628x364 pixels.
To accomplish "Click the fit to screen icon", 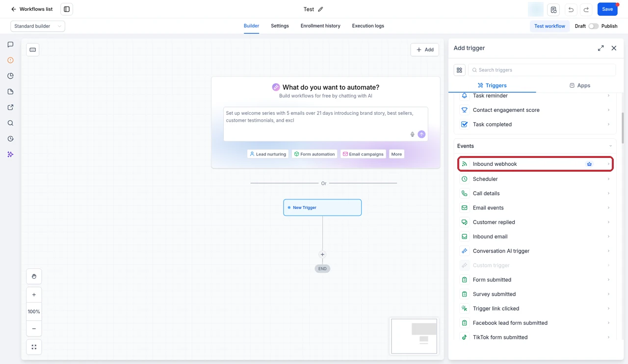I will point(34,347).
